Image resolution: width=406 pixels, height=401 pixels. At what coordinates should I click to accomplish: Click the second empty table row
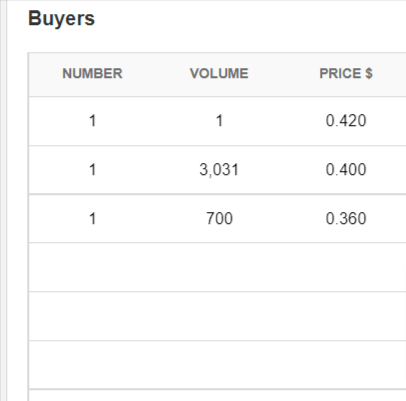(x=217, y=316)
